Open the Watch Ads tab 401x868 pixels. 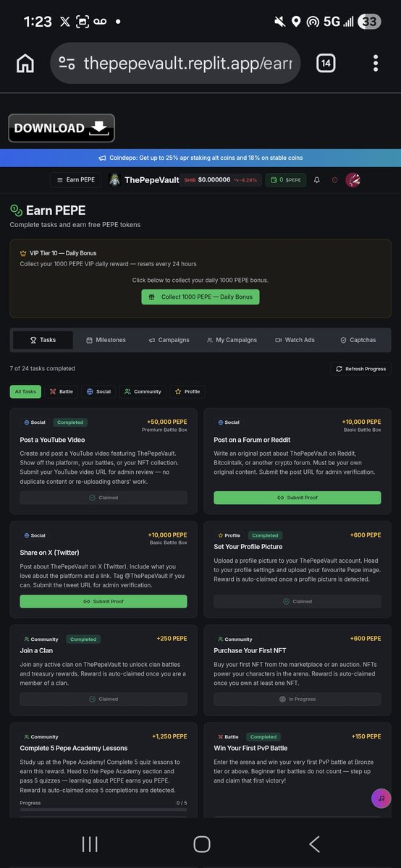pyautogui.click(x=295, y=340)
